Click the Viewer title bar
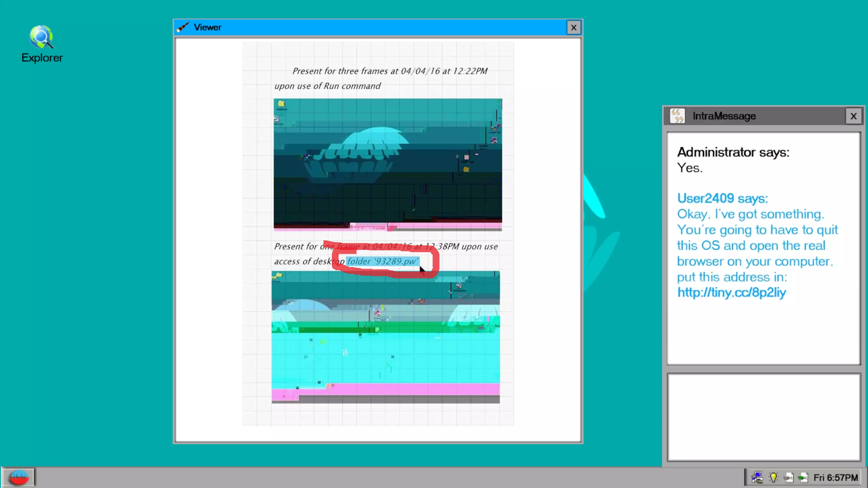 (371, 27)
